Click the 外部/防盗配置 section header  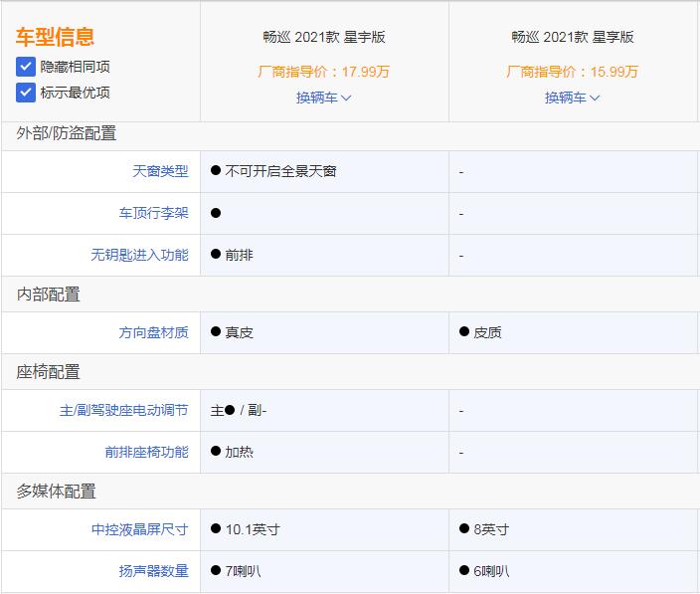tap(67, 133)
